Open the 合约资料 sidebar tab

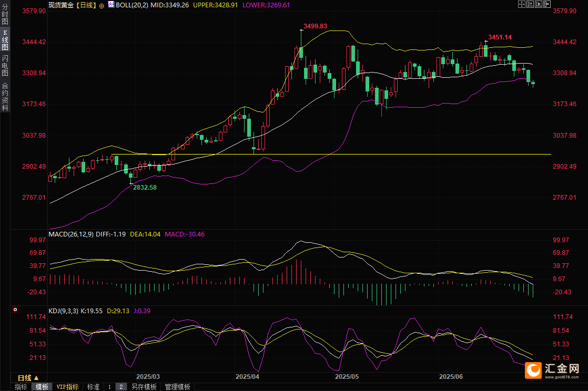[5, 97]
